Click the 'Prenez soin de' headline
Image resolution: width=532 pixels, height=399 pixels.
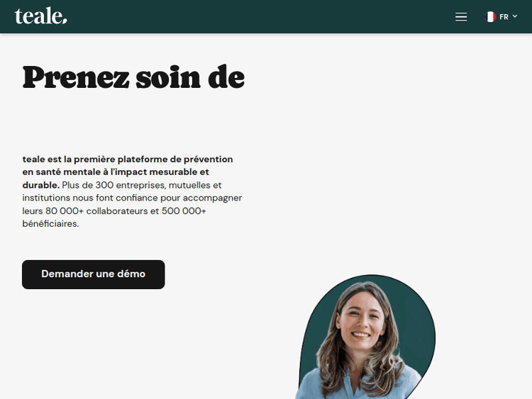click(133, 77)
